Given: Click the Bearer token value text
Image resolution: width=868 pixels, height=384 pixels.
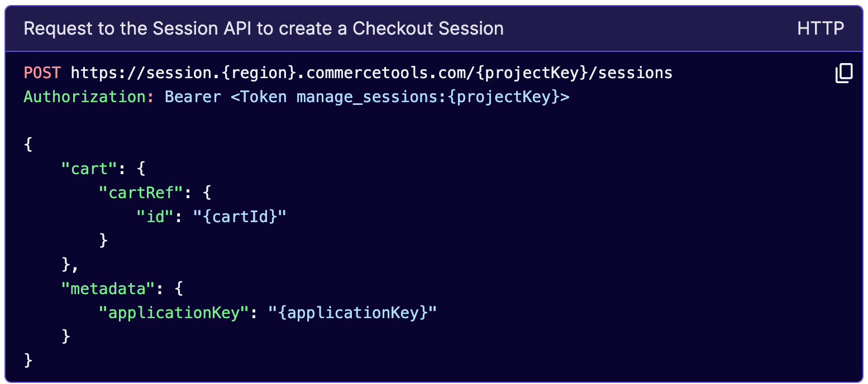Looking at the screenshot, I should (367, 97).
